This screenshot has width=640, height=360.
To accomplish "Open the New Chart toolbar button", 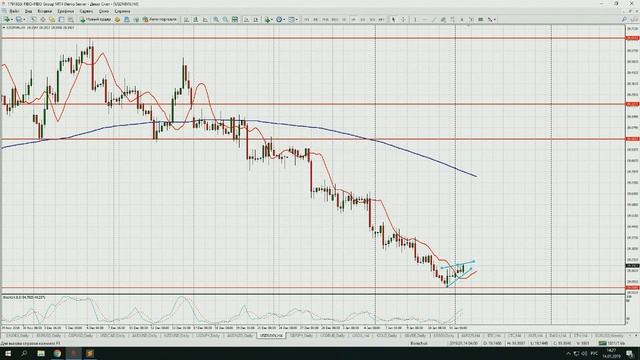I will [6, 20].
